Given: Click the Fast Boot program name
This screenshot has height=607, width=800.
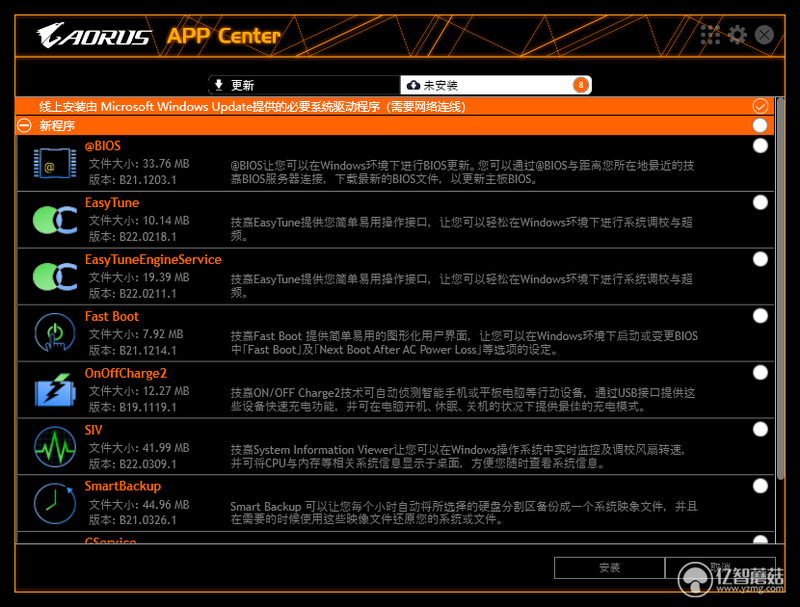Looking at the screenshot, I should pos(112,316).
